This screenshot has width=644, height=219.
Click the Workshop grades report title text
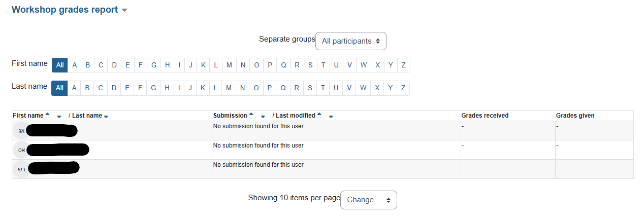65,10
